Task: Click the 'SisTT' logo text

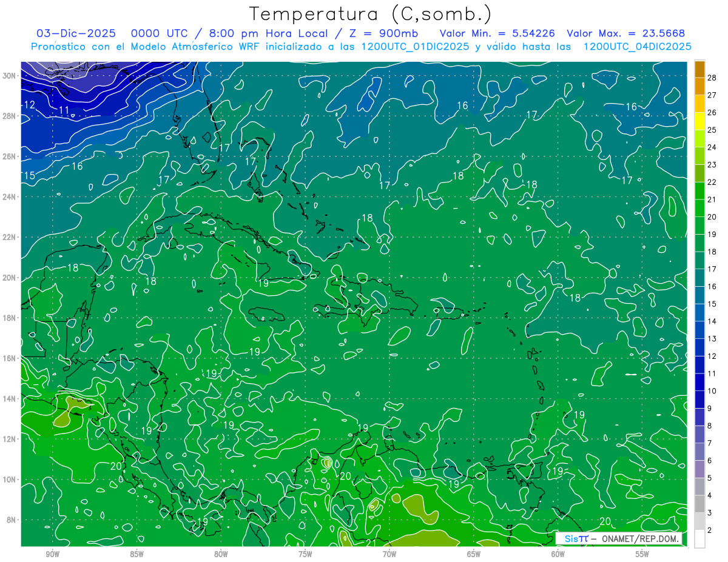Action: [576, 538]
